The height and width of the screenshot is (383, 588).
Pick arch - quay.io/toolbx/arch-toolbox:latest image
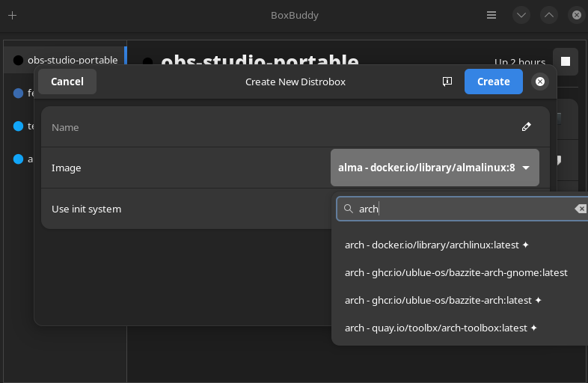tap(441, 328)
